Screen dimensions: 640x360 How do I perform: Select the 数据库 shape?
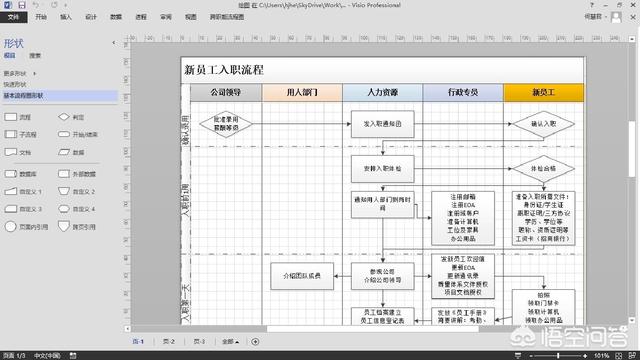click(20, 174)
